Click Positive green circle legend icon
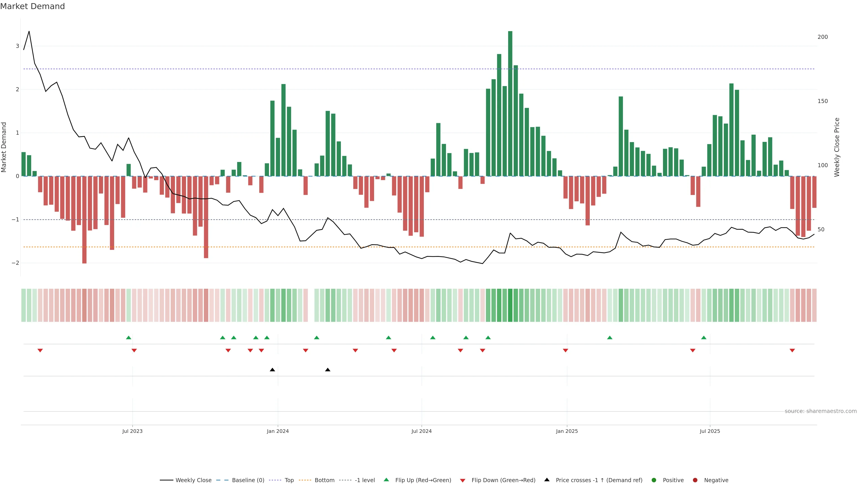Viewport: 868px width, 488px height. tap(654, 480)
